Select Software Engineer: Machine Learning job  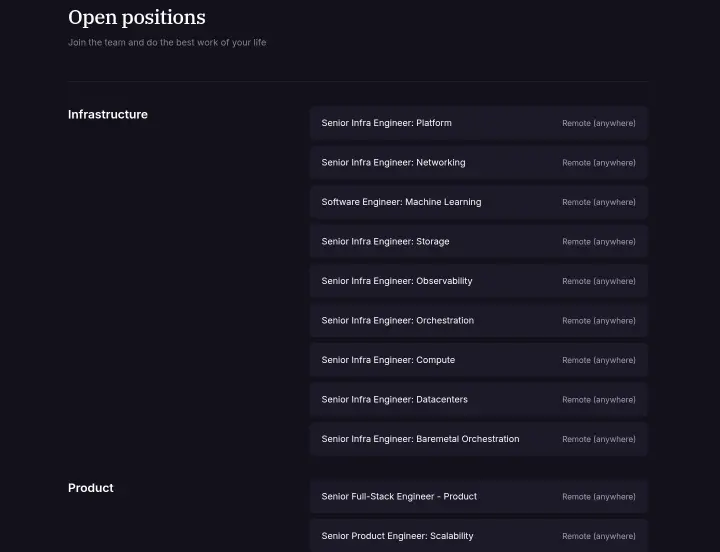pyautogui.click(x=478, y=202)
